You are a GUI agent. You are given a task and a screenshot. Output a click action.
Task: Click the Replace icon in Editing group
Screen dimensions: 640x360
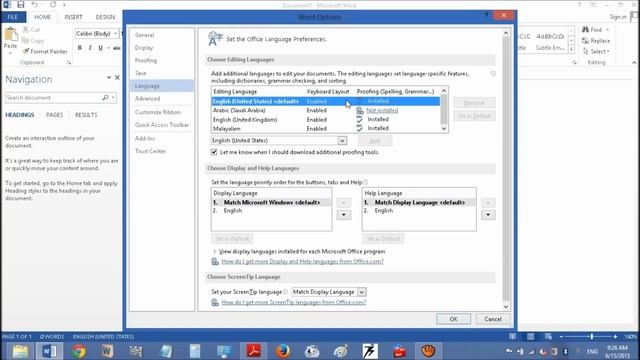pyautogui.click(x=585, y=40)
